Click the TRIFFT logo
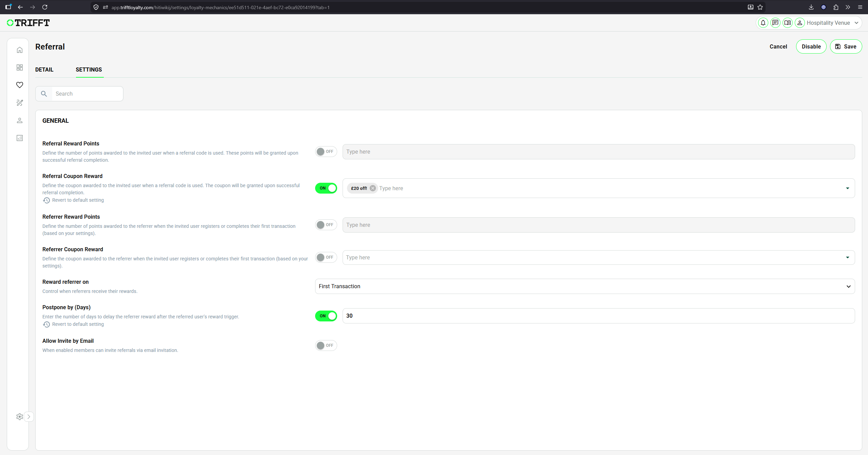This screenshot has height=455, width=868. click(28, 23)
